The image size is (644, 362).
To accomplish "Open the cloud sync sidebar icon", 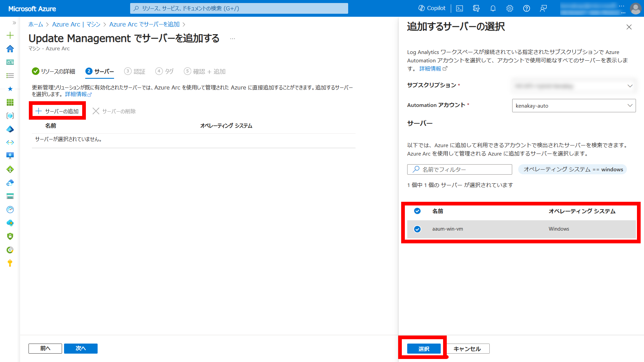I will 10,183.
